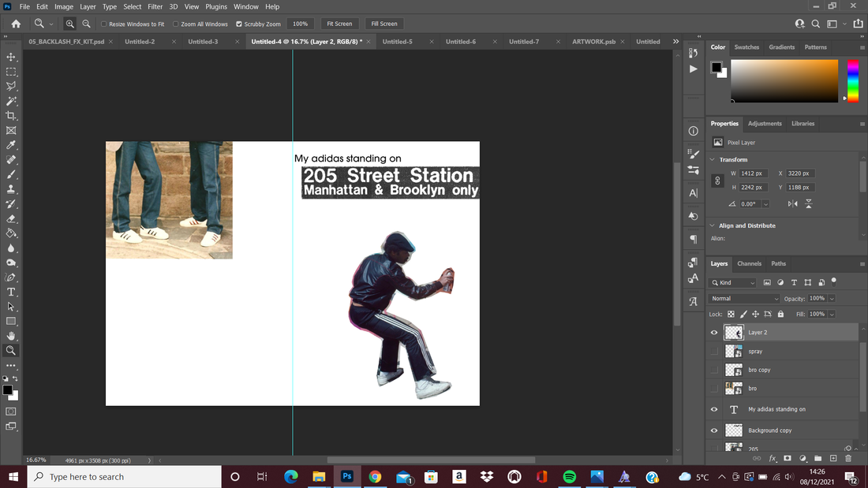The width and height of the screenshot is (868, 488).
Task: Open the rotation angle dropdown
Action: [765, 204]
